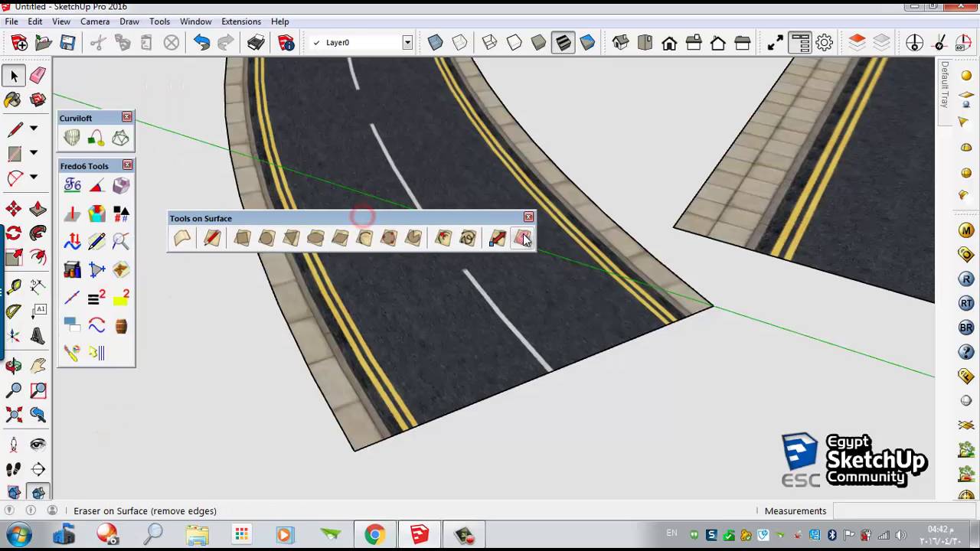
Task: Close the Curviloft toolbar
Action: point(127,117)
